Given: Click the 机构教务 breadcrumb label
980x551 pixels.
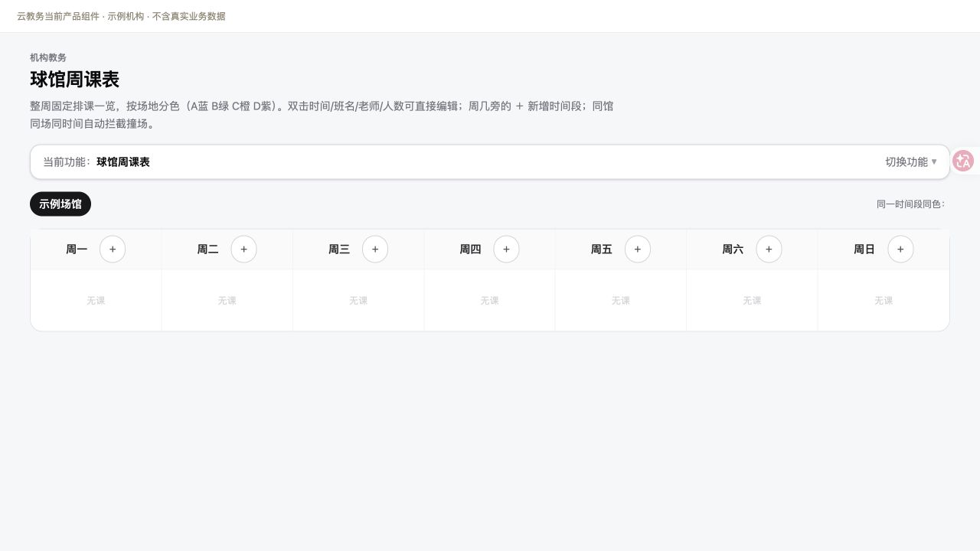Looking at the screenshot, I should coord(48,57).
